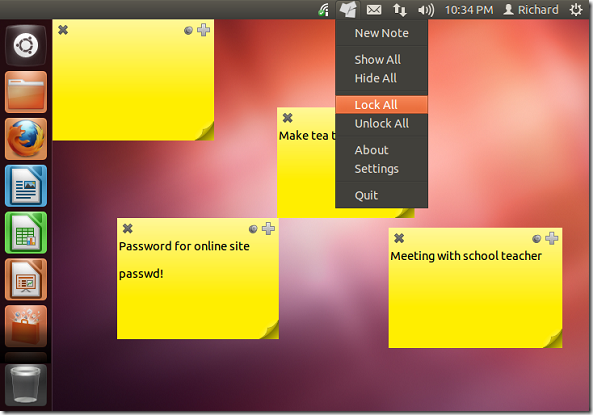Delete the Make tea note with its X icon
Viewport: 593px width, 415px height.
click(x=287, y=118)
